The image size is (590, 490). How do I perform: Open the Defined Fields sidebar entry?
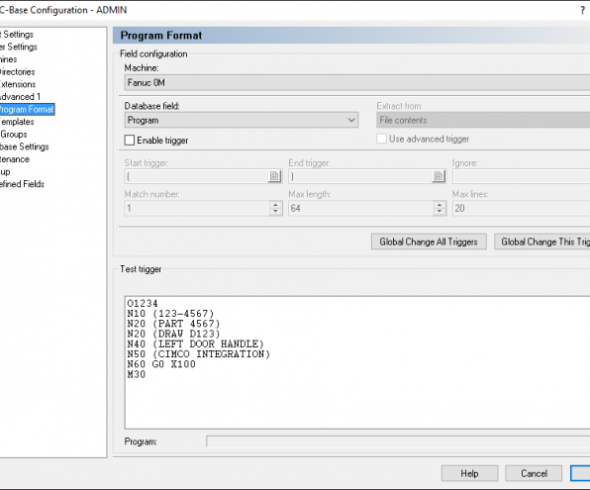click(22, 184)
